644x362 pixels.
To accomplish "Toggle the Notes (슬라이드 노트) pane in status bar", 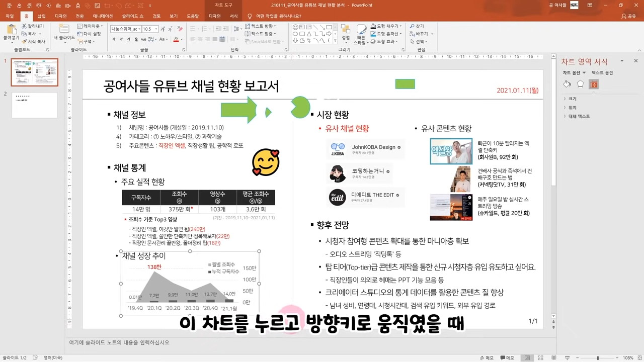I will [x=486, y=358].
